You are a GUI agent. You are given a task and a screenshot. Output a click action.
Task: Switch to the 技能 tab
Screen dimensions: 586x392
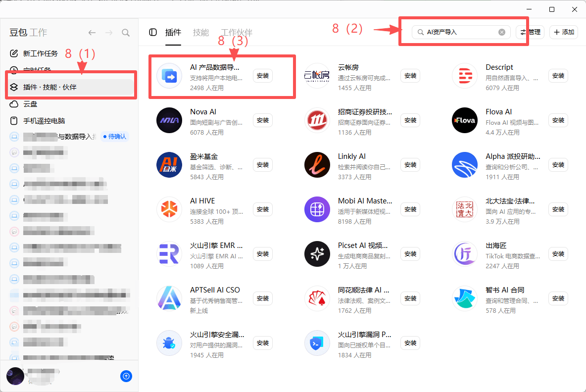pos(200,33)
